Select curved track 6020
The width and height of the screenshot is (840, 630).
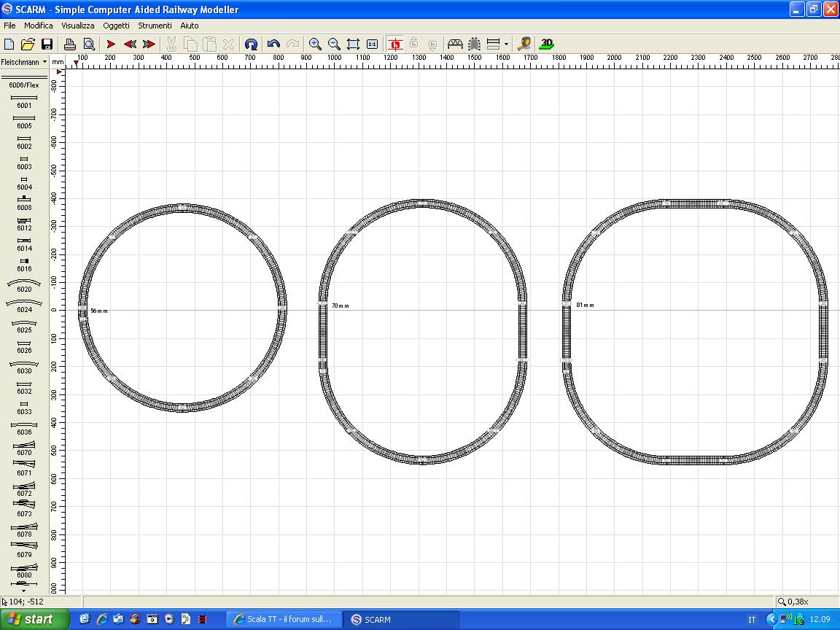tap(24, 285)
